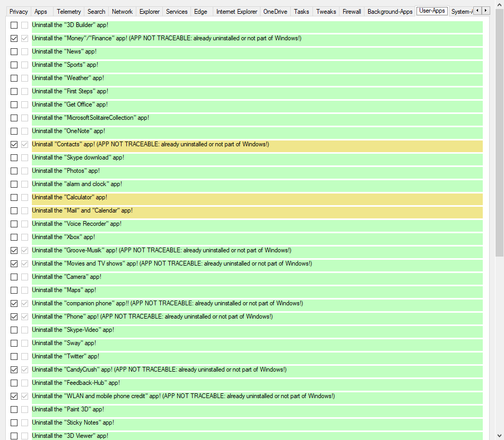Uncheck the left checkbox for "Money"/"Finance" app
The image size is (504, 440).
(x=14, y=38)
